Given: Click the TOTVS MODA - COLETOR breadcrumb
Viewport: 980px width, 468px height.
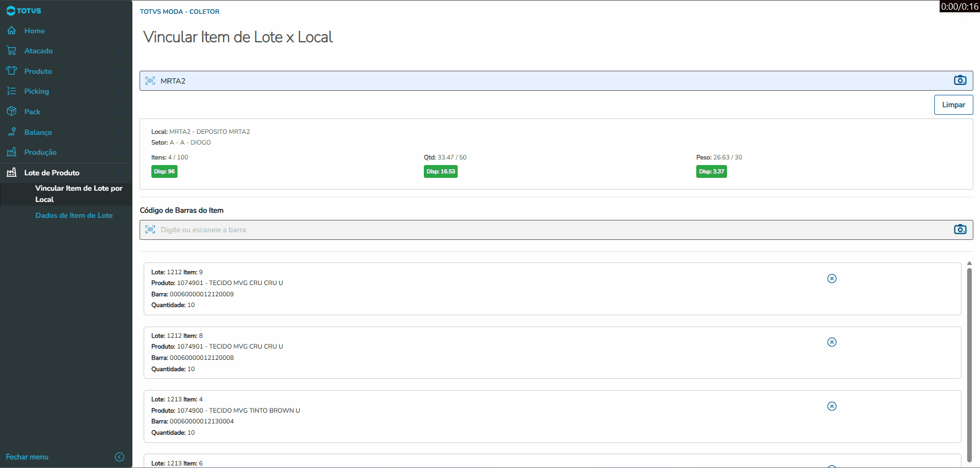Looking at the screenshot, I should (x=180, y=11).
